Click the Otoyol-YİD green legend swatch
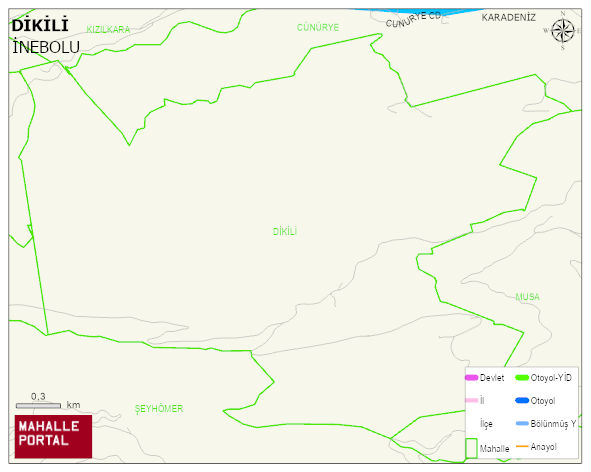 (x=522, y=378)
